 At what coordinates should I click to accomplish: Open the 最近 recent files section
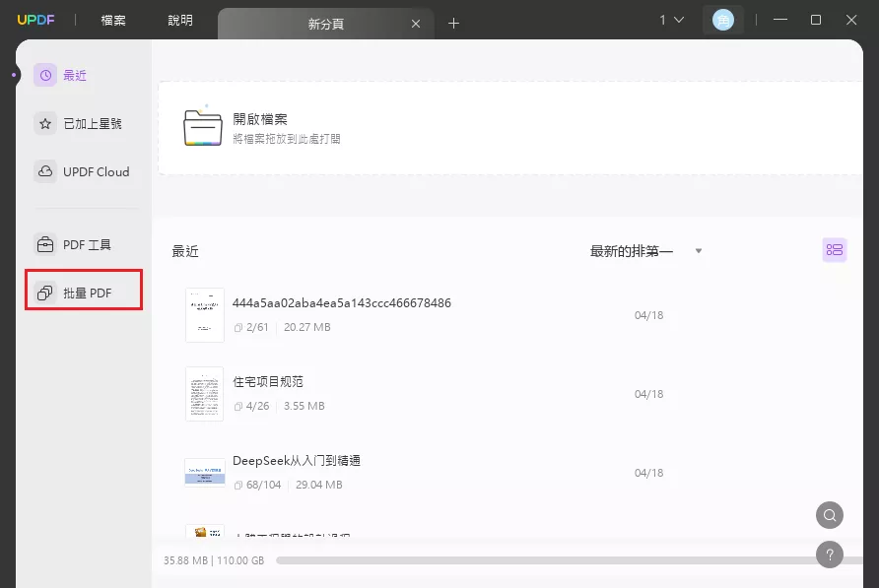tap(60, 75)
